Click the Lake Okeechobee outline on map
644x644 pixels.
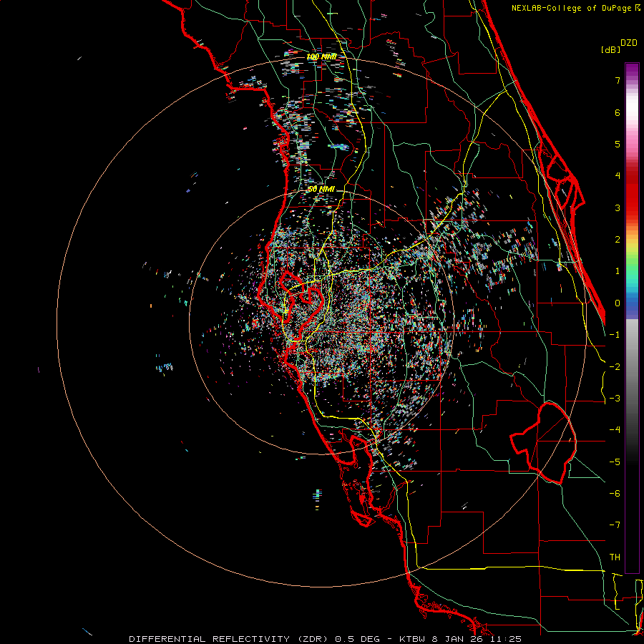[x=543, y=443]
